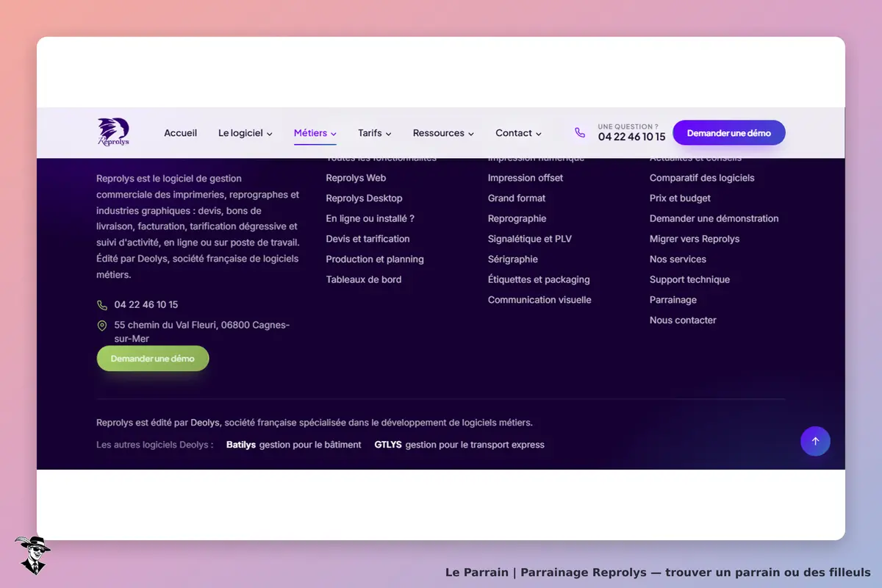The image size is (882, 588).
Task: Click the Le Parrain mascot logo
Action: pyautogui.click(x=32, y=555)
